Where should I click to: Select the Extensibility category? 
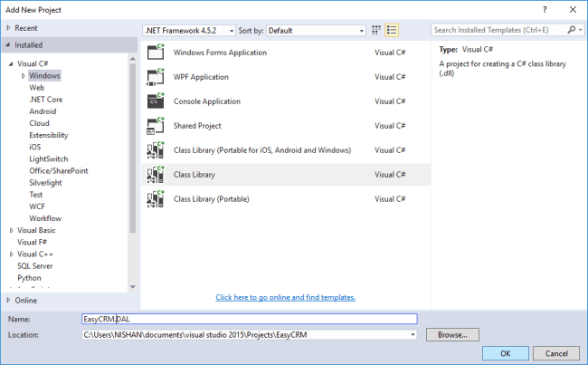[49, 135]
